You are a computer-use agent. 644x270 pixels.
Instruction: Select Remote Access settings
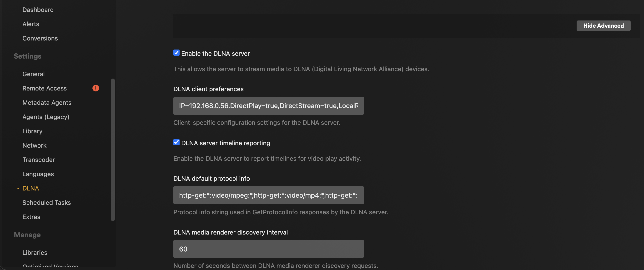45,88
